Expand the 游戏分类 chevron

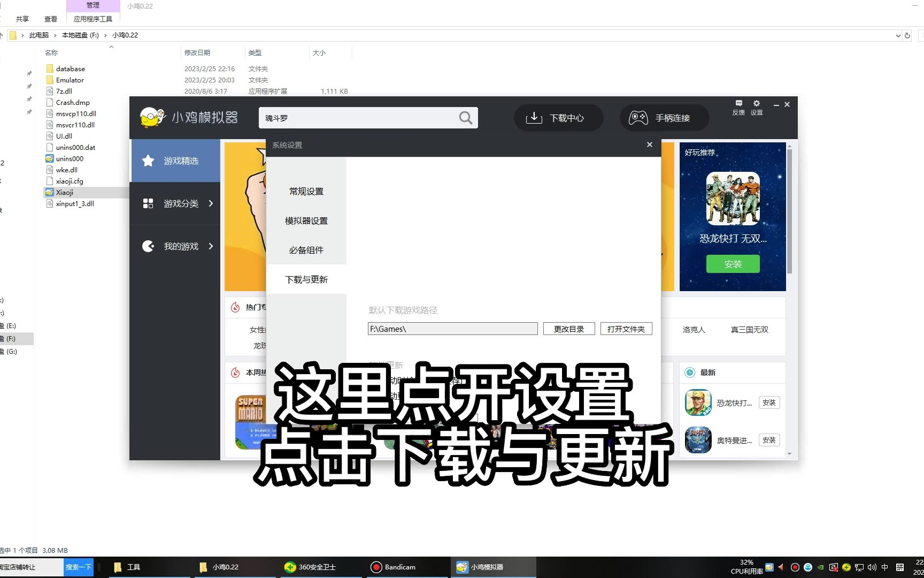pos(211,203)
